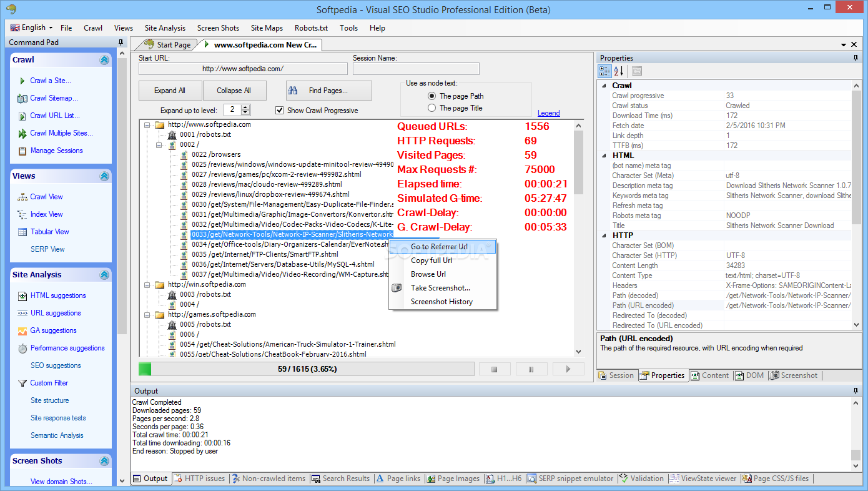
Task: Click the crawl tree vertical scrollbar
Action: coord(579,239)
